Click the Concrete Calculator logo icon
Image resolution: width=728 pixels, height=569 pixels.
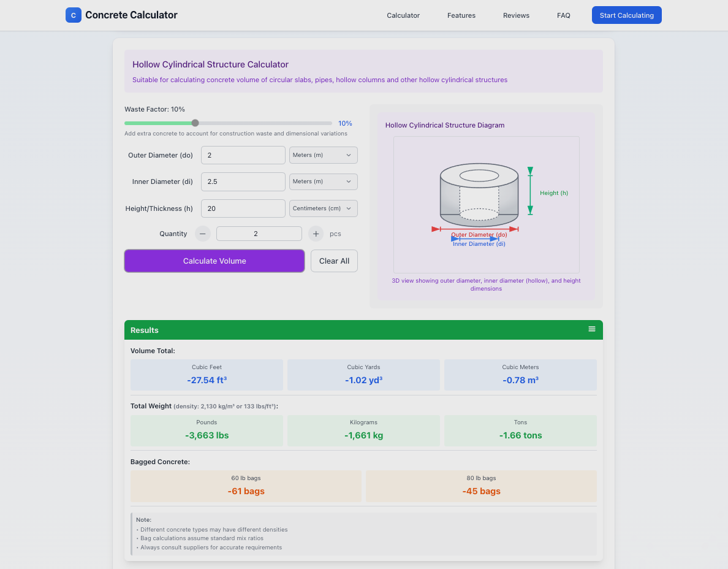click(73, 15)
